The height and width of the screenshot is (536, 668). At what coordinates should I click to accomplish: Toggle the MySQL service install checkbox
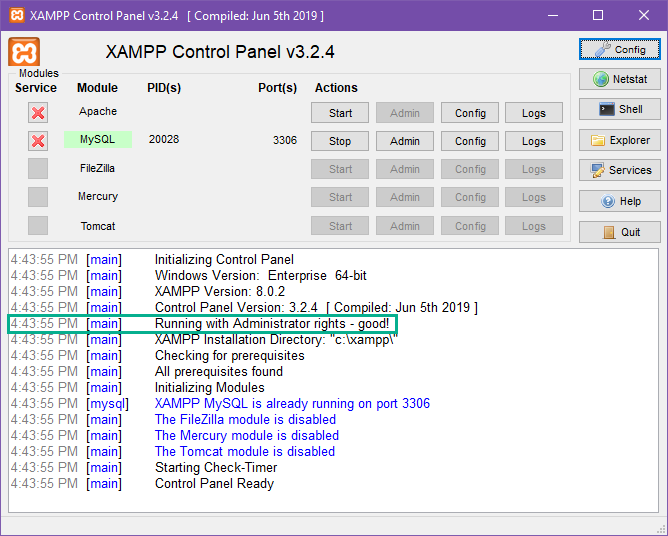[x=38, y=141]
